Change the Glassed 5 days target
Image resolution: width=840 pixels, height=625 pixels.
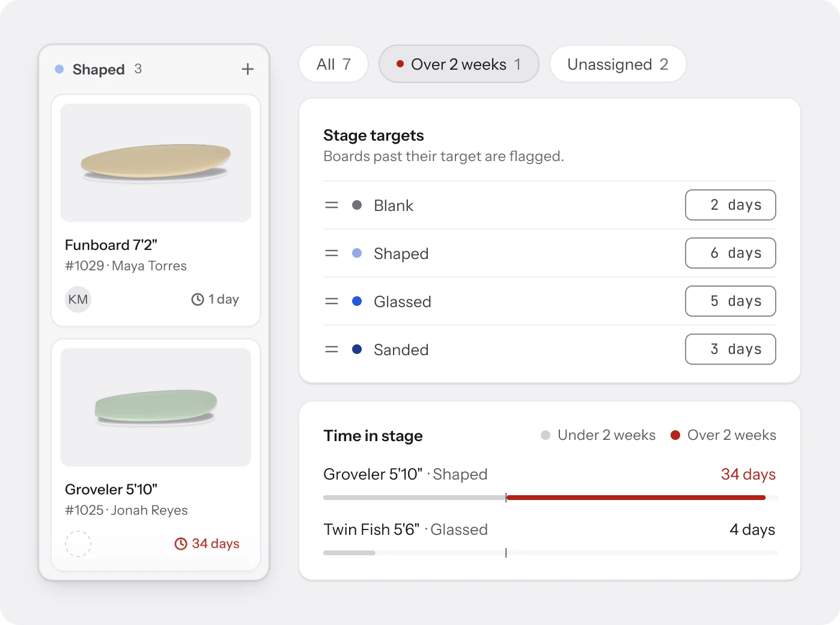(x=731, y=302)
